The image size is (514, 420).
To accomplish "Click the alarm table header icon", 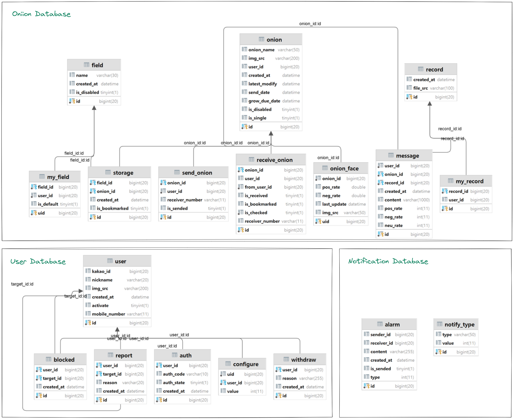I will [x=380, y=324].
